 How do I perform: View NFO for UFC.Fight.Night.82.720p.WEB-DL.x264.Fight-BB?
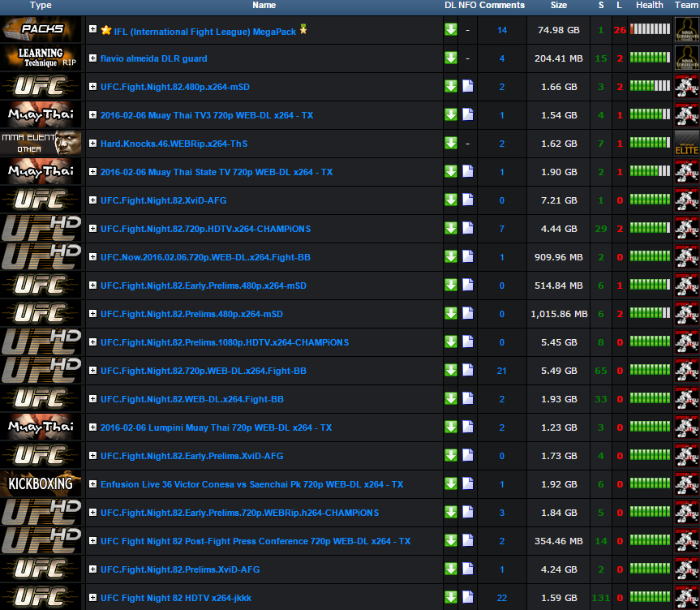click(468, 370)
